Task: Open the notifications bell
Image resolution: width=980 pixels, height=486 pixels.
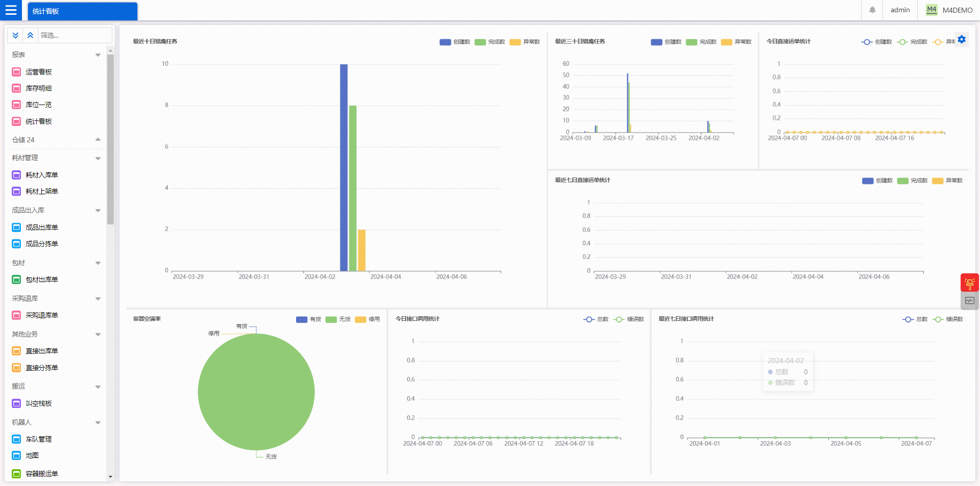Action: [872, 10]
